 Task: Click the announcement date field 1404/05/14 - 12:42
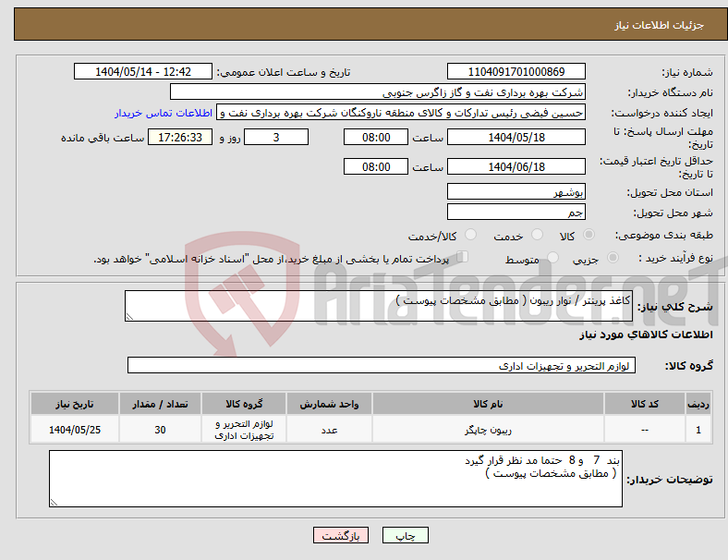[x=143, y=71]
